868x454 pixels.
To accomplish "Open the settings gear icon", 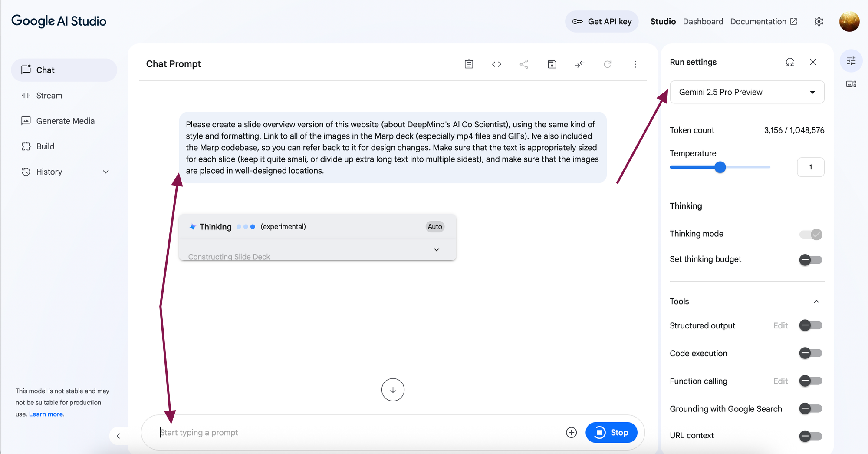I will tap(819, 22).
